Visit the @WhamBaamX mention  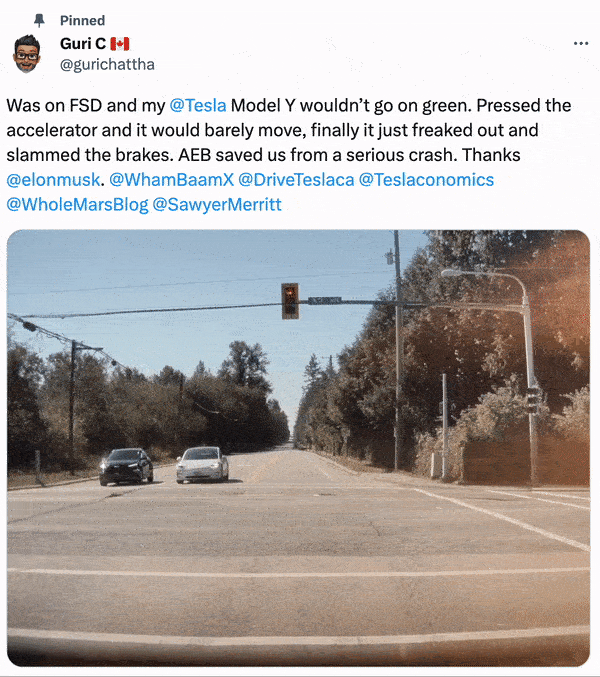point(171,180)
